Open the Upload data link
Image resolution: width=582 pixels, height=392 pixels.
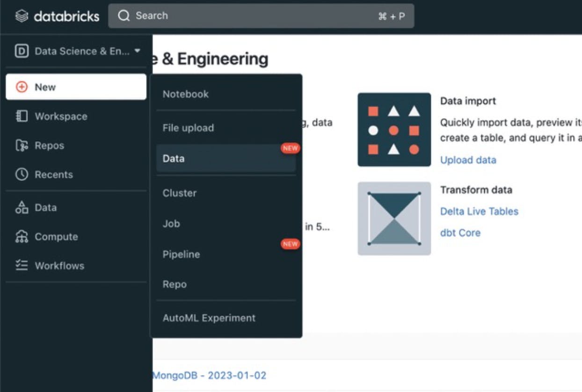468,160
